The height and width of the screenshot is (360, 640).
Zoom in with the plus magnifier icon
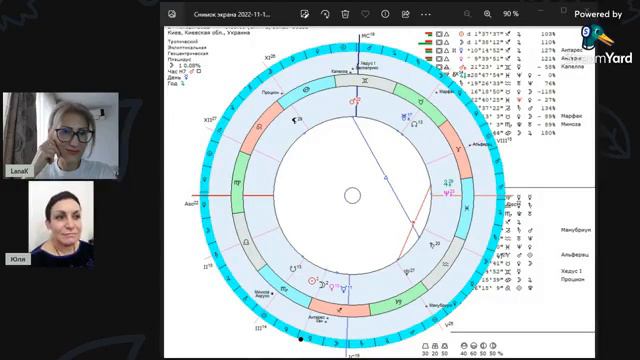tap(487, 14)
